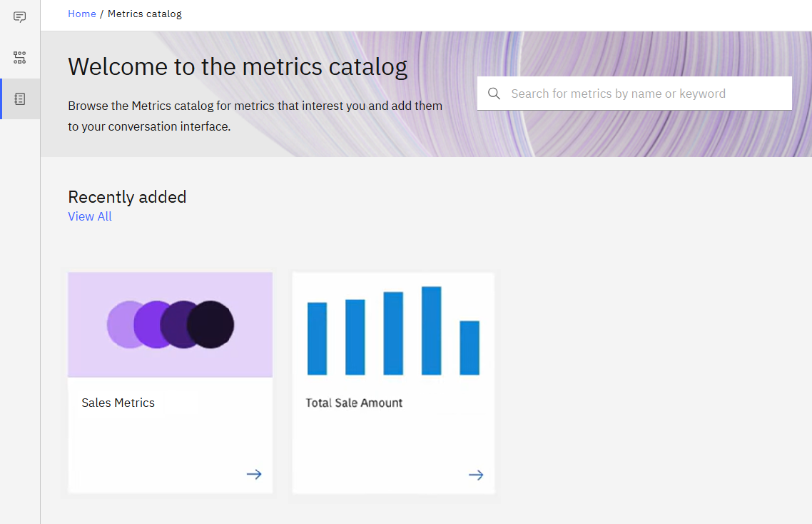Click the data flow icon in sidebar
The height and width of the screenshot is (524, 812).
[x=20, y=58]
